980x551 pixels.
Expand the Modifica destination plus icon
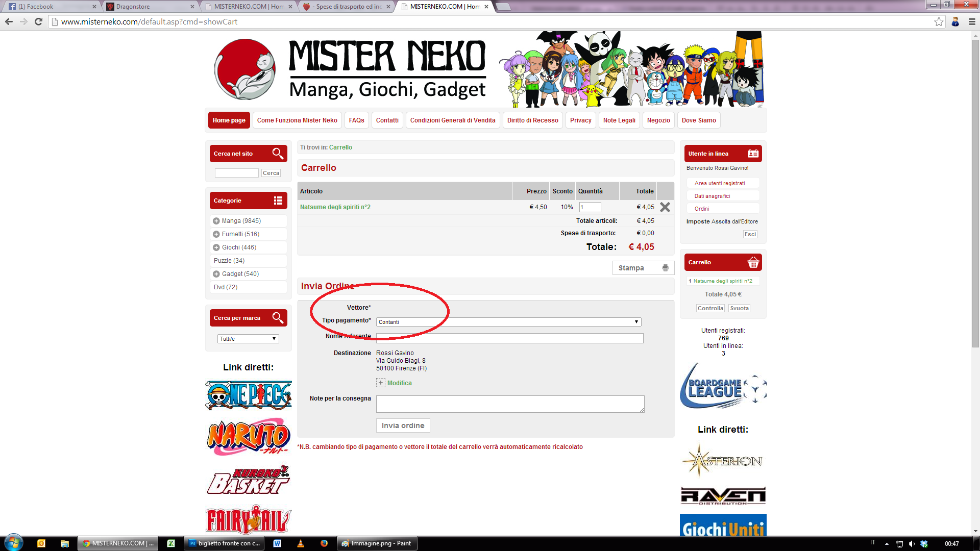pyautogui.click(x=381, y=383)
